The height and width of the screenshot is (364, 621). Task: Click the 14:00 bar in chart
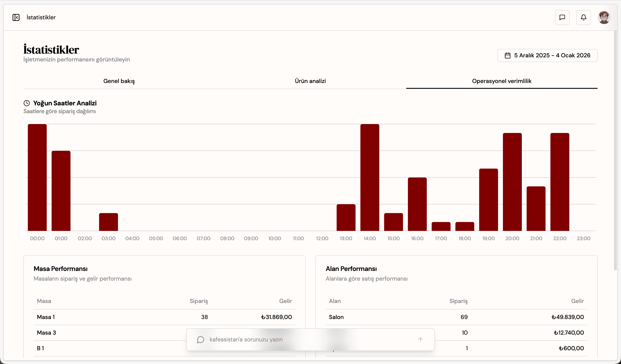pos(370,177)
